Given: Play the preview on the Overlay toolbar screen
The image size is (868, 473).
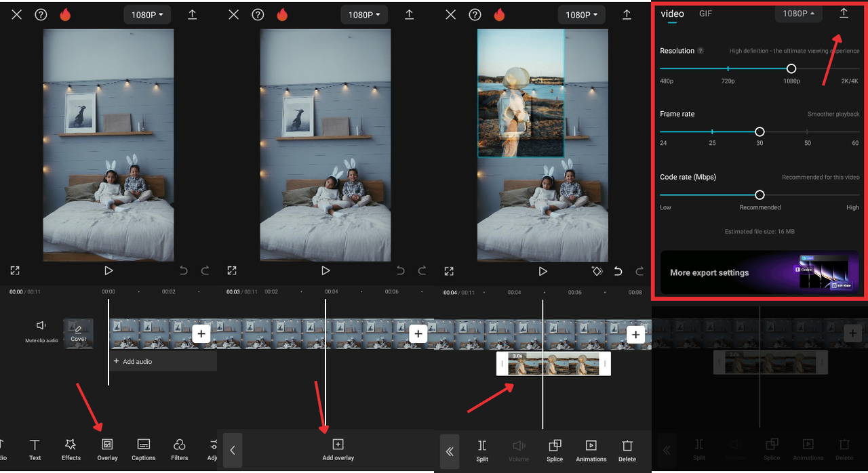Looking at the screenshot, I should pos(108,270).
